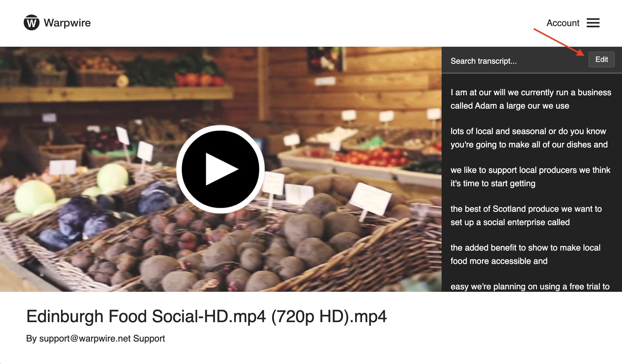
Task: Open the Account menu
Action: 562,23
